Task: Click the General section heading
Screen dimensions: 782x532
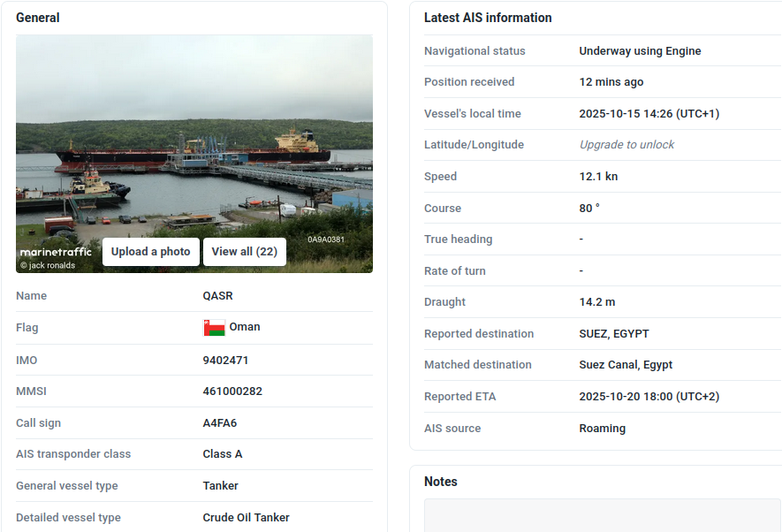Action: (38, 18)
